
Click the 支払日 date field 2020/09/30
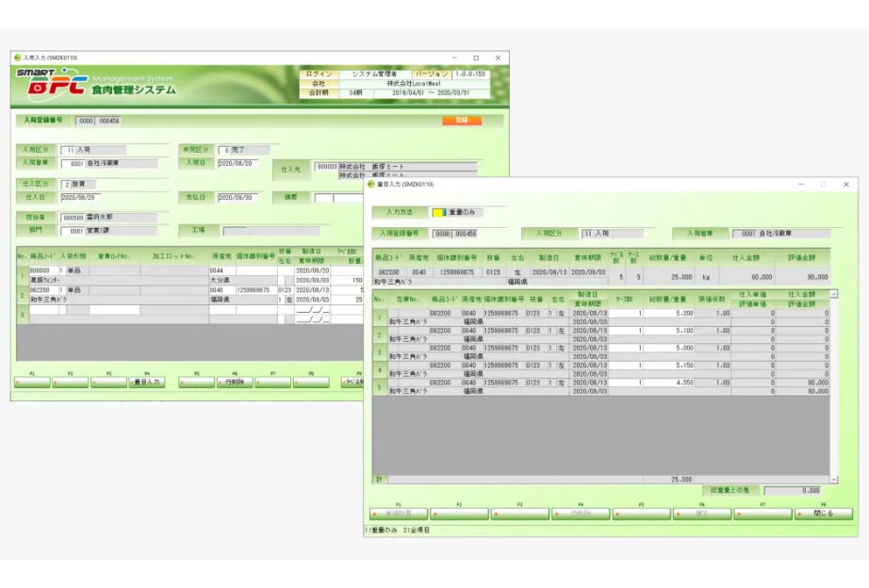(238, 197)
